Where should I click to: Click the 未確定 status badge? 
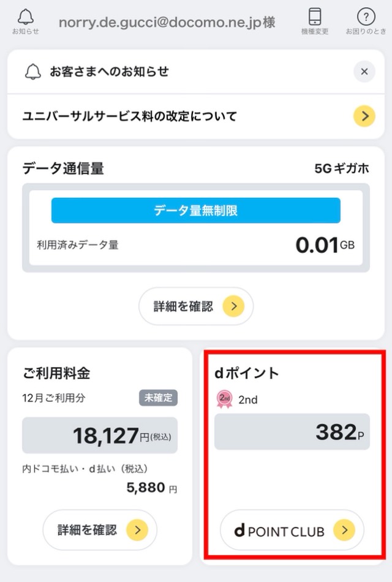point(159,398)
